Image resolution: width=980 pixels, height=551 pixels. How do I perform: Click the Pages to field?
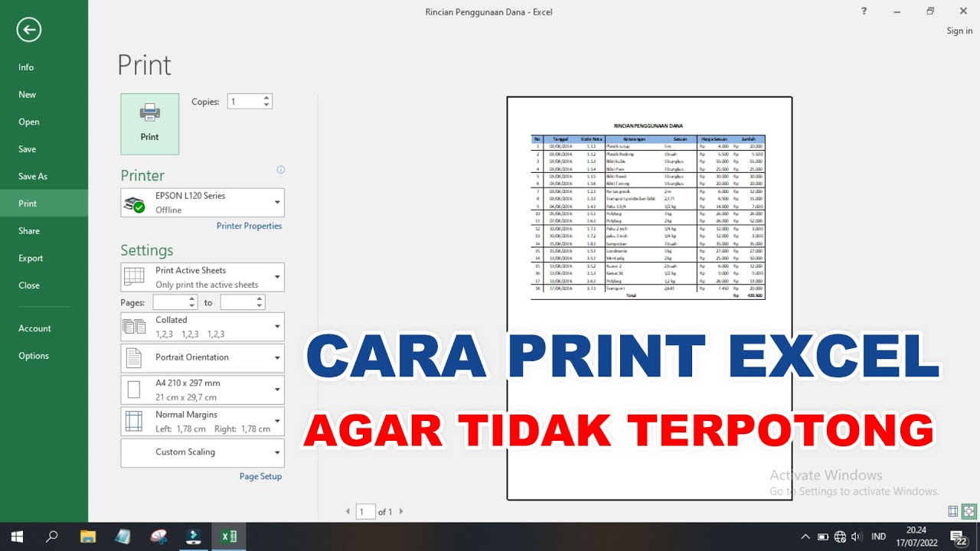point(237,302)
